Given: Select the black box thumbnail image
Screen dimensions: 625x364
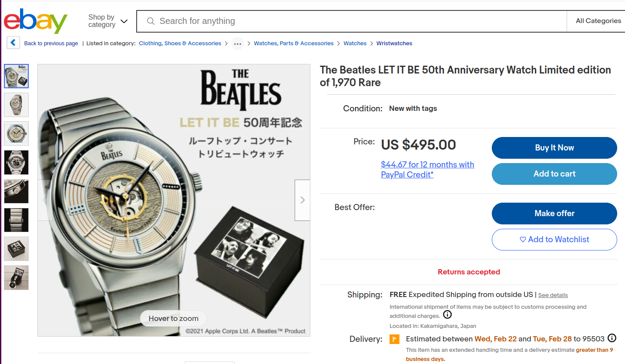Looking at the screenshot, I should [x=17, y=249].
